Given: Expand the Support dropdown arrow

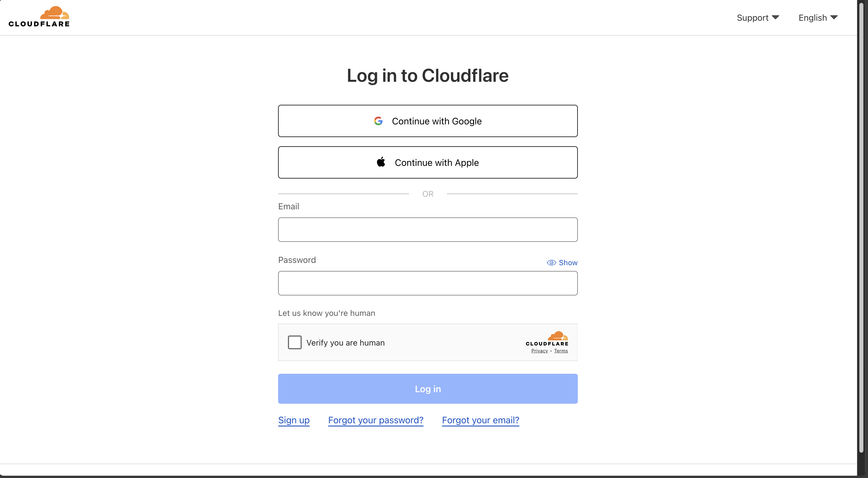Looking at the screenshot, I should click(775, 18).
